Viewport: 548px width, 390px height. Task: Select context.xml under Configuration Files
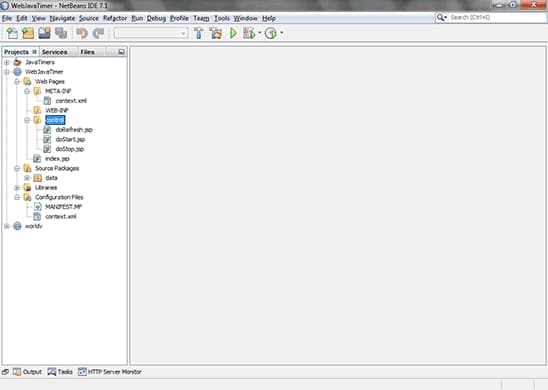(61, 217)
